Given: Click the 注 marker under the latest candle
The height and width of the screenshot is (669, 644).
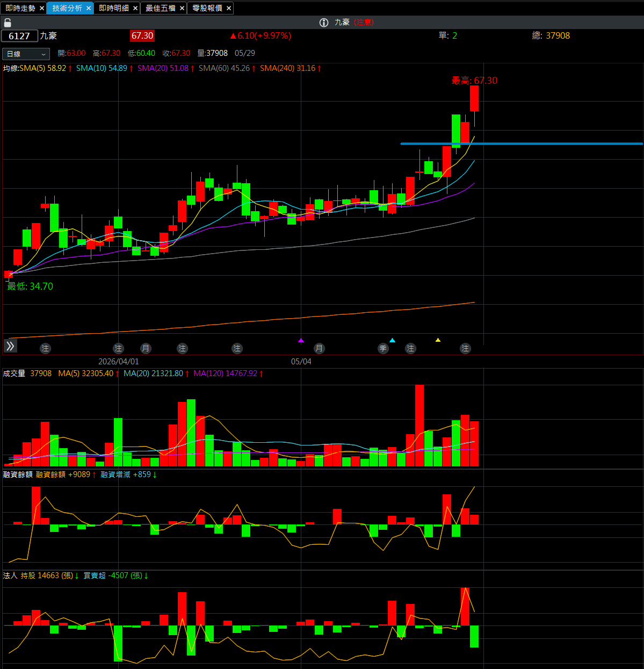Looking at the screenshot, I should [x=465, y=349].
